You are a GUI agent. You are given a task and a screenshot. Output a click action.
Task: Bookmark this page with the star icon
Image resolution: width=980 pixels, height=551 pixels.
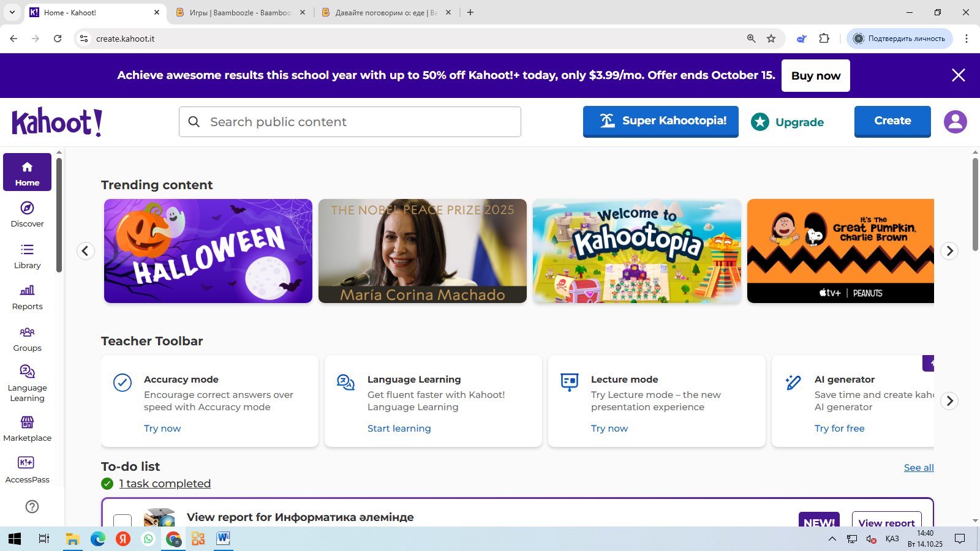[x=771, y=39]
